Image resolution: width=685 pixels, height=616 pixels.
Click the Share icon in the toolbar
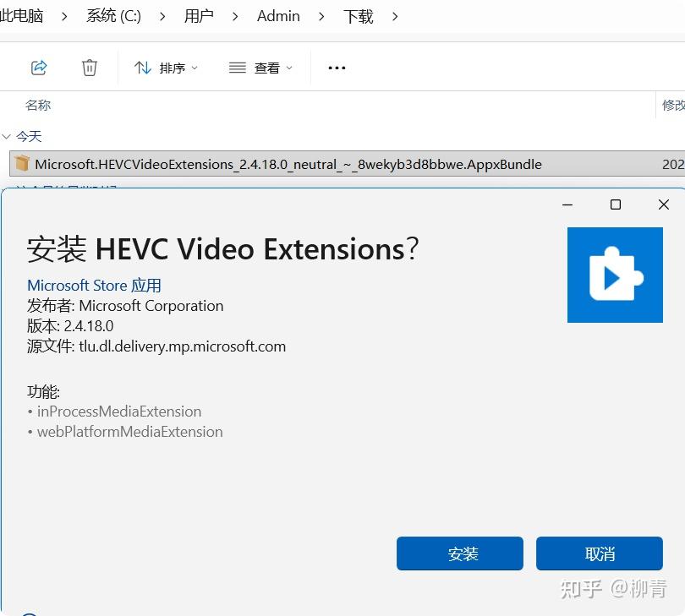coord(39,68)
